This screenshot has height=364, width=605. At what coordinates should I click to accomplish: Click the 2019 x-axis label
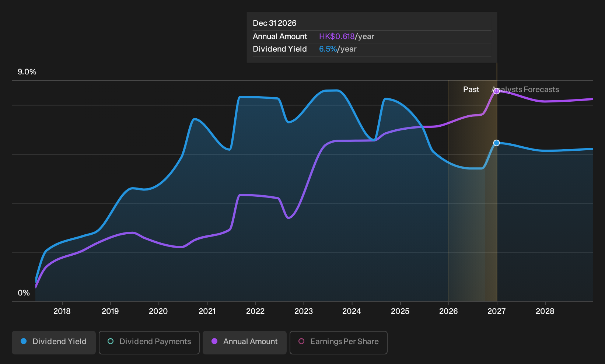tap(110, 311)
